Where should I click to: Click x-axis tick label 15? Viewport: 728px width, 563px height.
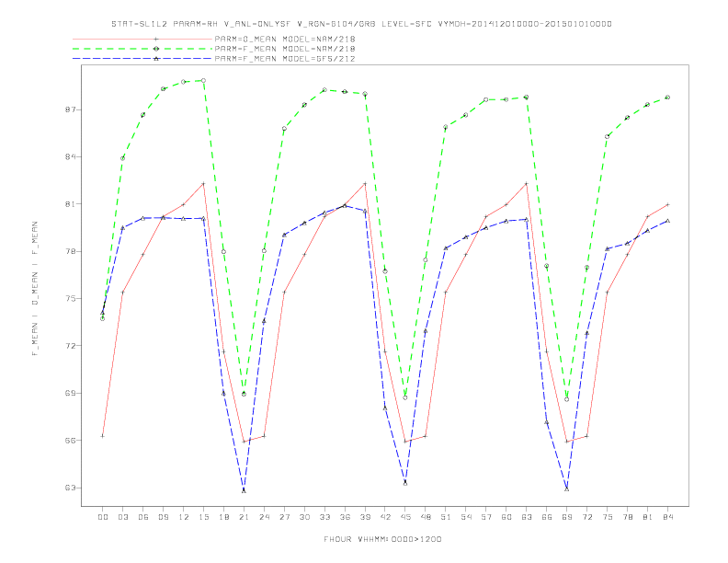[203, 517]
